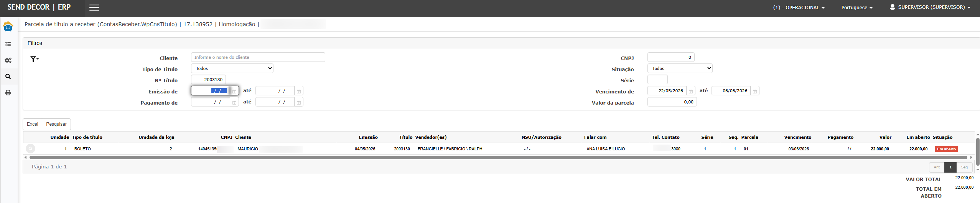Select page 1 in pagination

click(950, 167)
